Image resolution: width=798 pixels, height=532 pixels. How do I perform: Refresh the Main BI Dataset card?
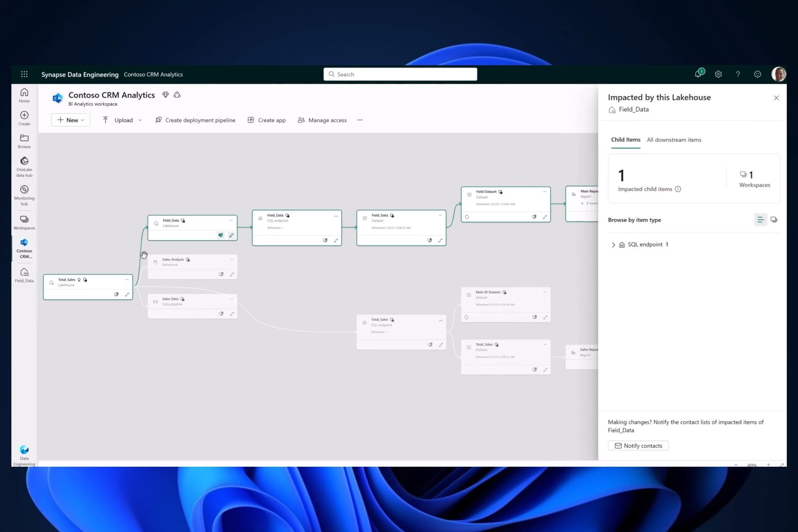coord(467,318)
